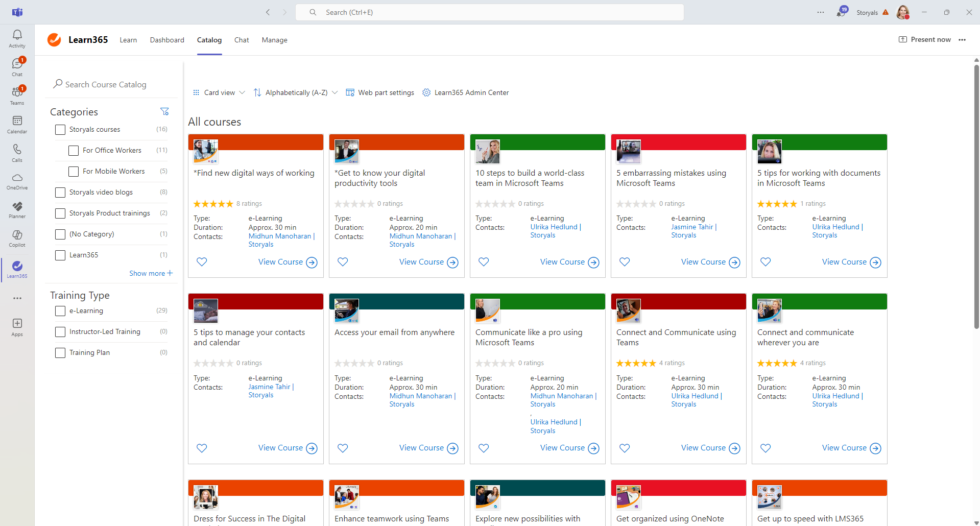This screenshot has width=980, height=526.
Task: Open Alphabetically (A-Z) sort dropdown
Action: 296,92
